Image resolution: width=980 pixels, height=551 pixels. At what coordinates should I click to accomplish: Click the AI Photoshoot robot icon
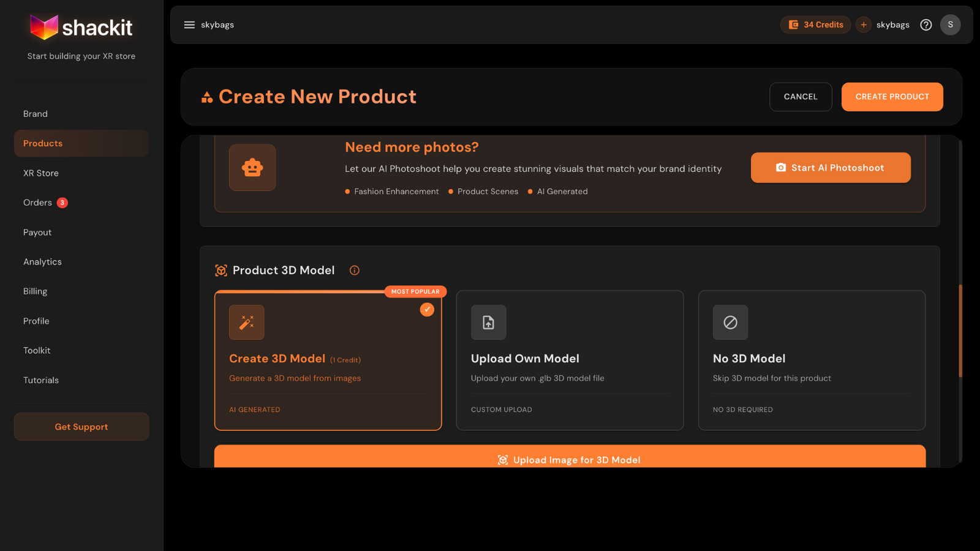(x=252, y=167)
